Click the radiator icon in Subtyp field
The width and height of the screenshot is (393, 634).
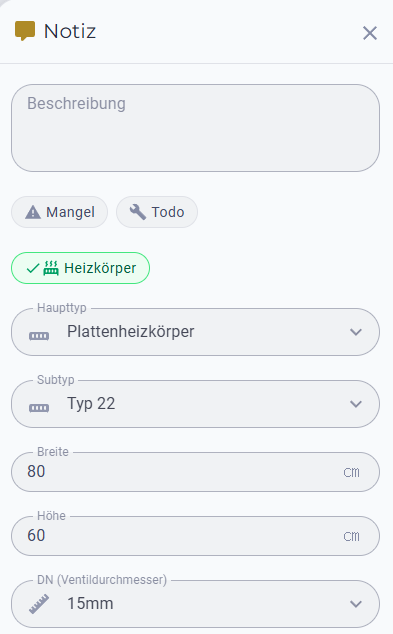39,408
